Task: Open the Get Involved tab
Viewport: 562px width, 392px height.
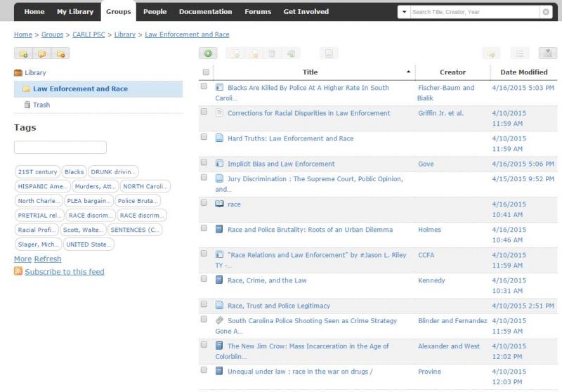Action: tap(306, 11)
